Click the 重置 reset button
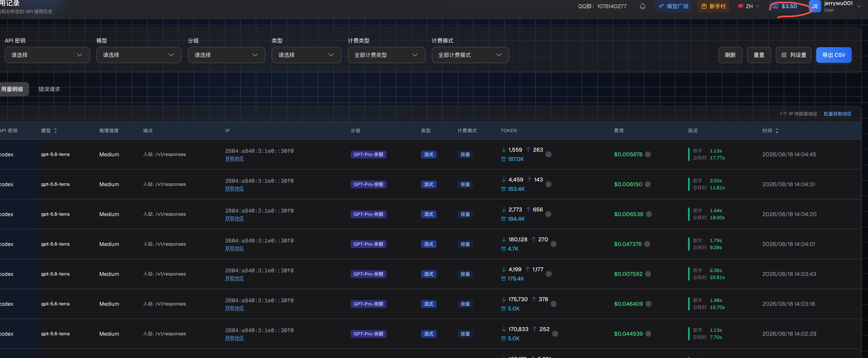 (759, 55)
